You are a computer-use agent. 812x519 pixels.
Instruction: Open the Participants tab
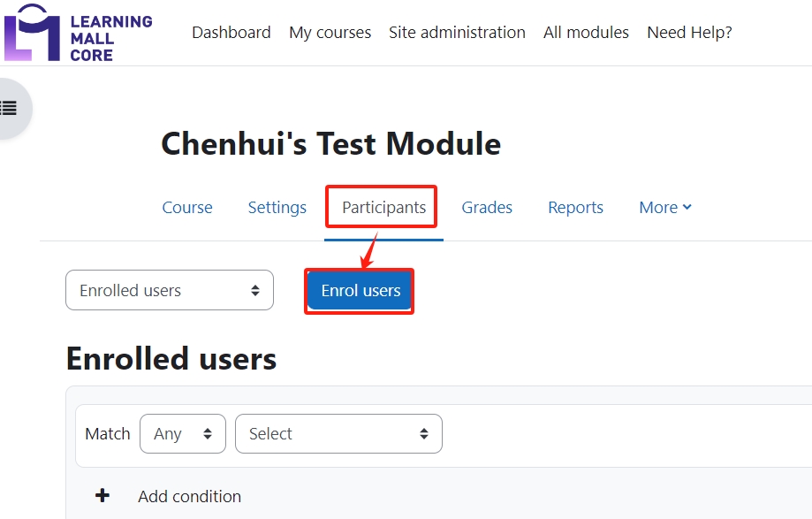(x=381, y=207)
